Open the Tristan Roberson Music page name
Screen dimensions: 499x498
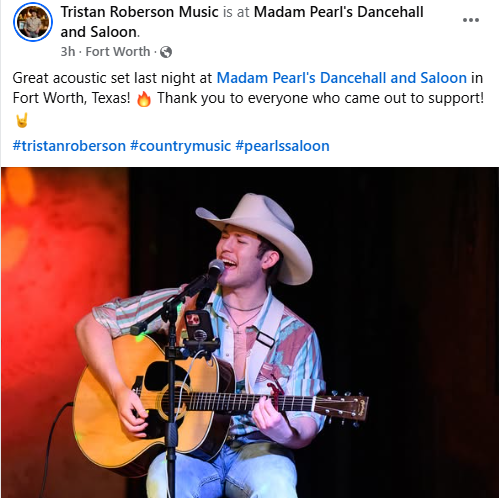pos(139,12)
